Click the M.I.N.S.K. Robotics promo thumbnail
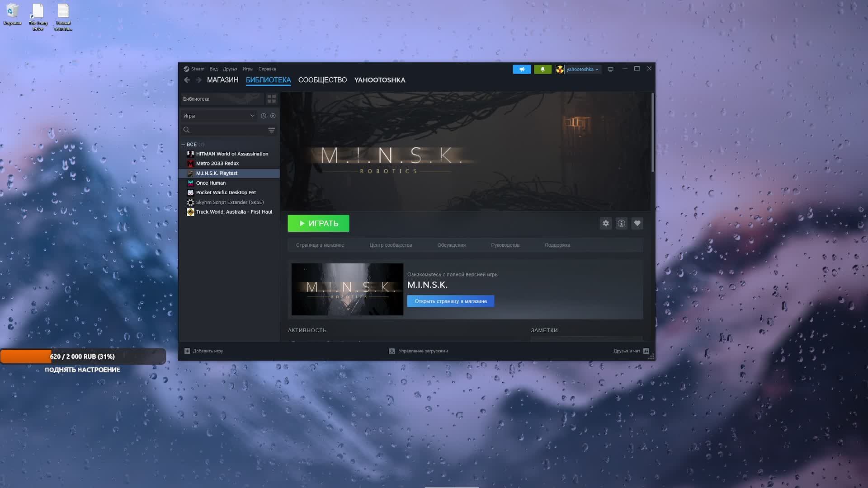Screen dimensions: 868x488 347,289
